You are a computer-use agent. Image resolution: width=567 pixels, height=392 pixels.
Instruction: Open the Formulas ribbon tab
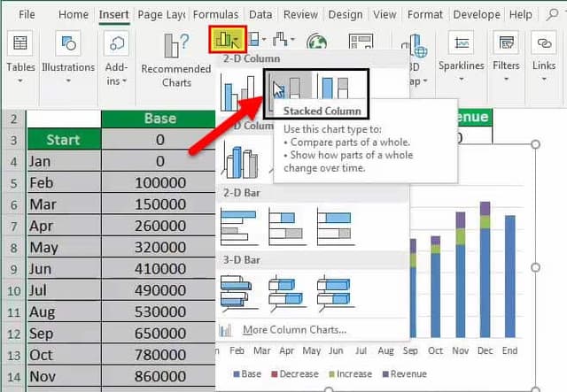[215, 14]
